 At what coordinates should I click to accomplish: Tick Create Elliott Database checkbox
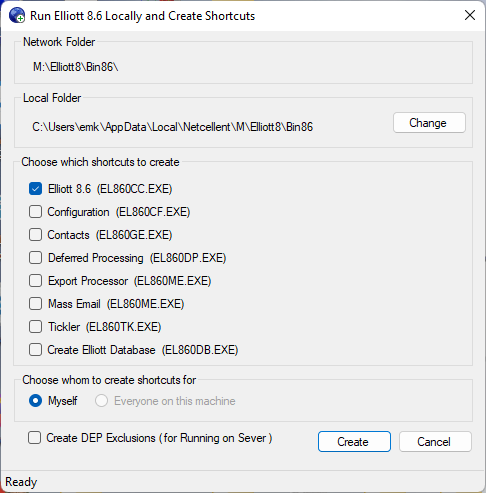click(35, 350)
